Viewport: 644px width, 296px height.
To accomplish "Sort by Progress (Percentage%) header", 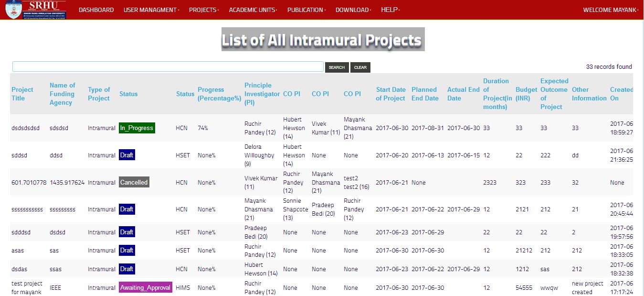I will tap(219, 94).
